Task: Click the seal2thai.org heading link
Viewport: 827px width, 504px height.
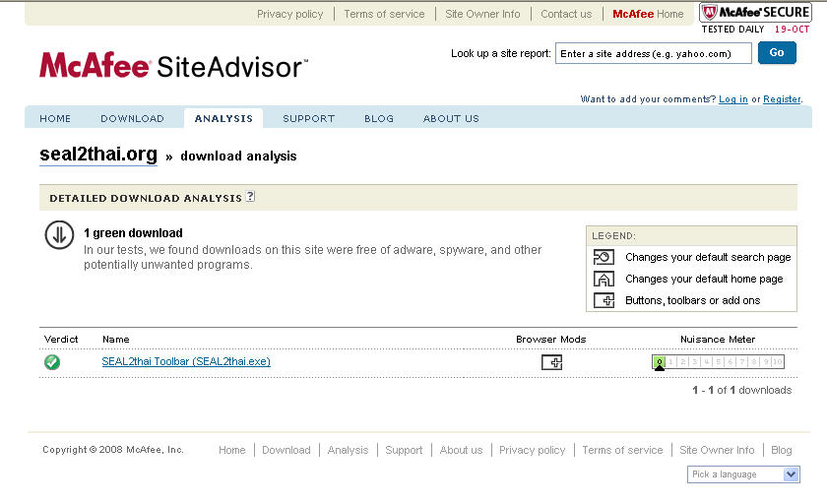Action: (98, 155)
